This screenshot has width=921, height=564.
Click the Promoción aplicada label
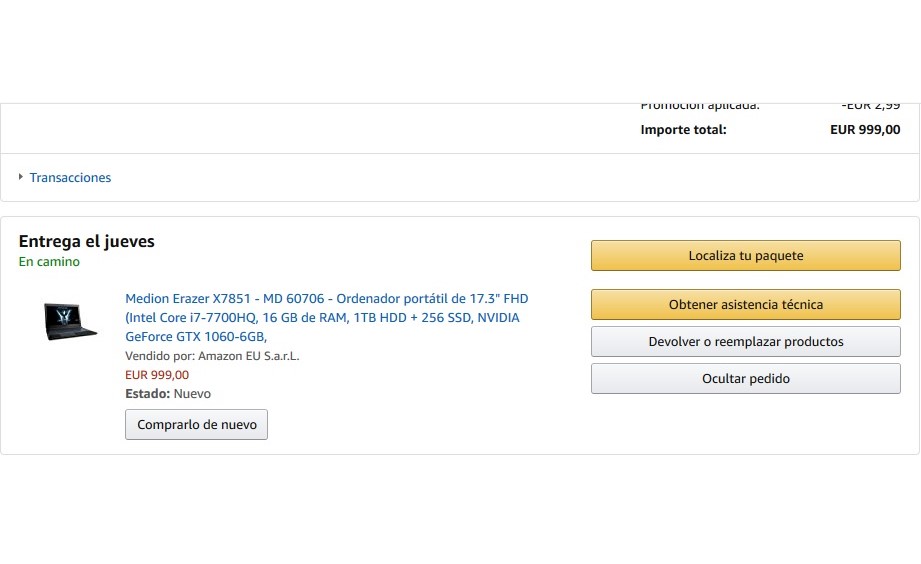point(699,106)
